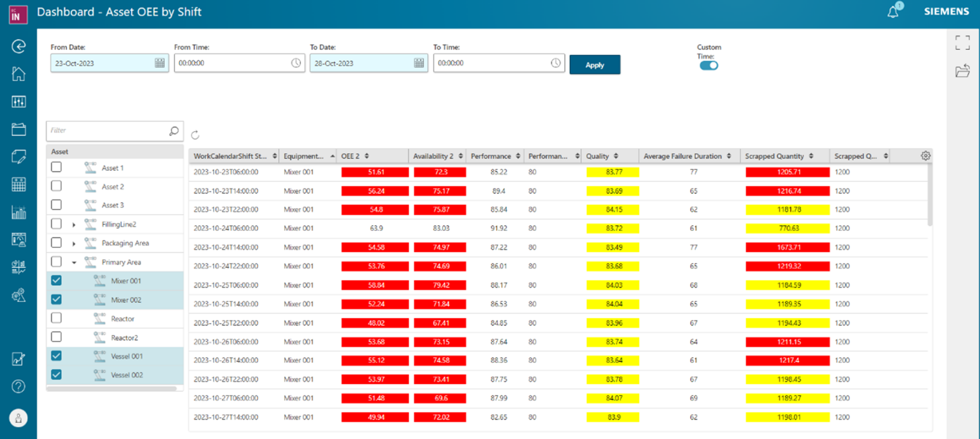This screenshot has width=980, height=439.
Task: Expand the FillingLine2 asset group
Action: tap(74, 224)
